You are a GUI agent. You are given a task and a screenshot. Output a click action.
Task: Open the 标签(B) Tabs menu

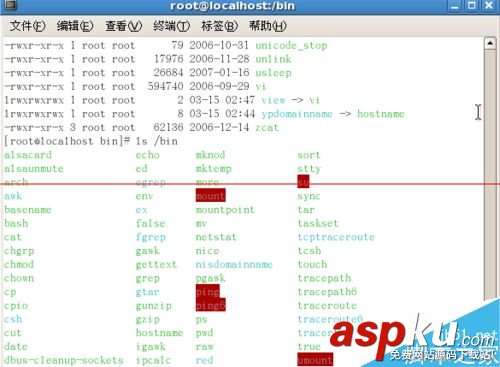click(x=219, y=26)
